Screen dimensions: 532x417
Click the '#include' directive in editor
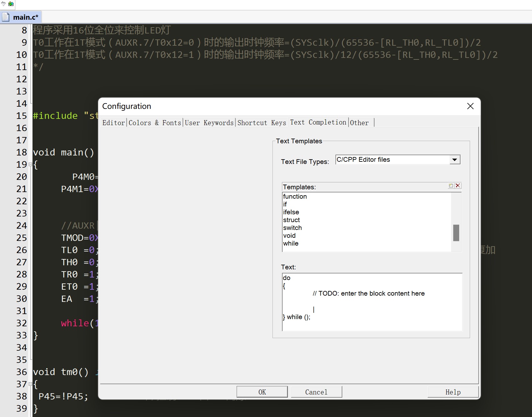click(x=55, y=116)
